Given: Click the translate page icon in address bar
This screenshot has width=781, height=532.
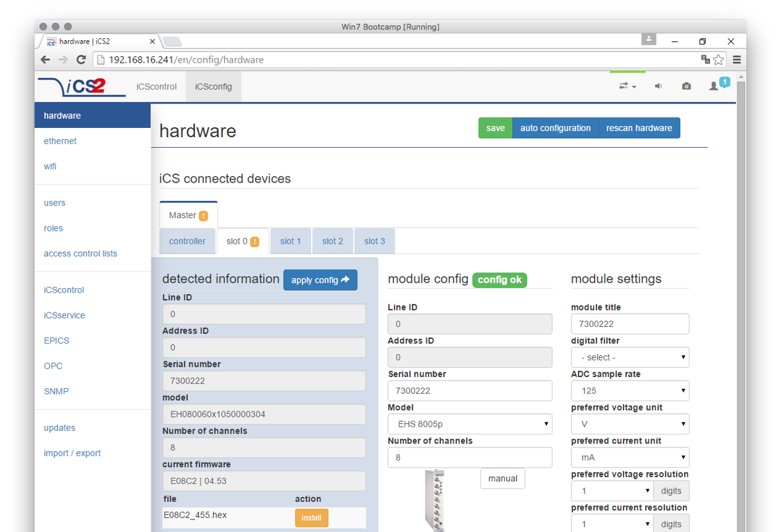Looking at the screenshot, I should [705, 59].
